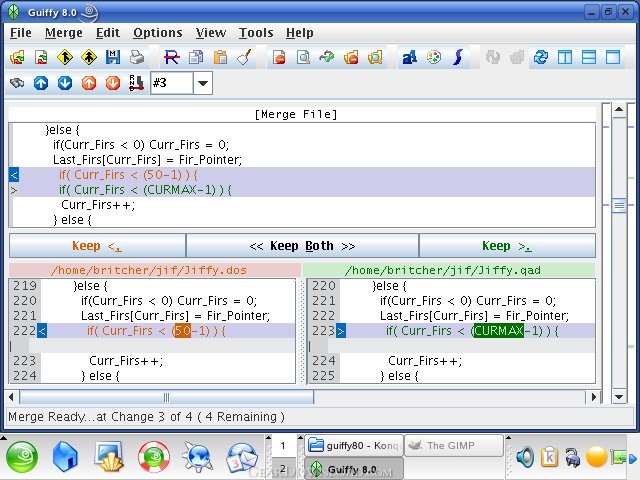Select the > marker in Merge File pane

(x=14, y=190)
